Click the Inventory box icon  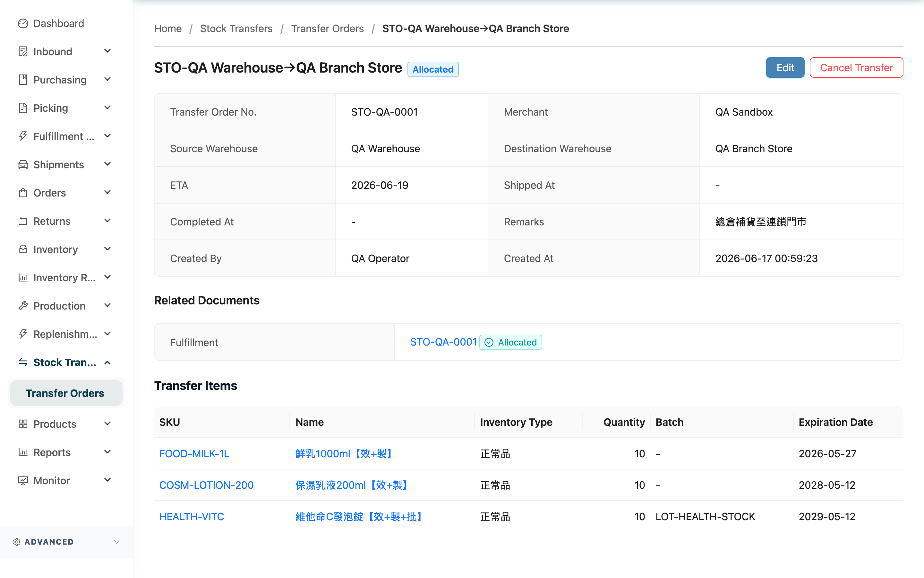tap(23, 250)
